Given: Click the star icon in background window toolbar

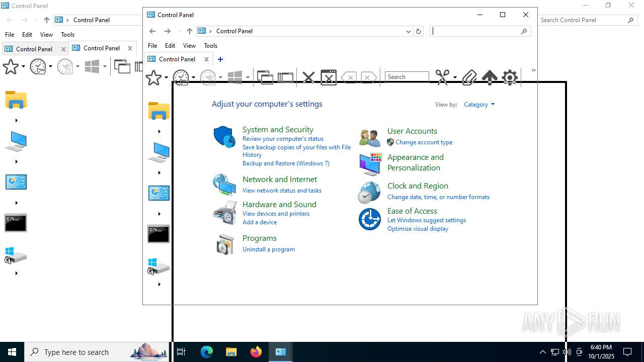Looking at the screenshot, I should pyautogui.click(x=11, y=66).
